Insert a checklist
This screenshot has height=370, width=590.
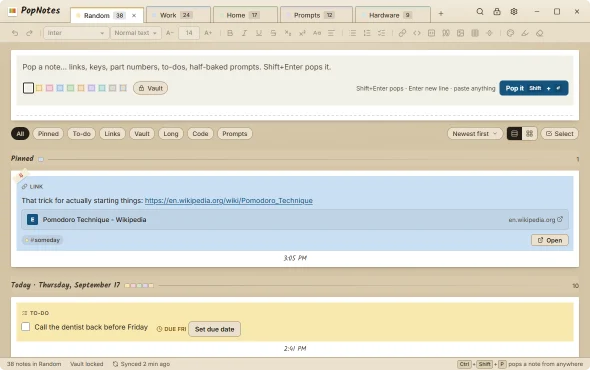[382, 33]
